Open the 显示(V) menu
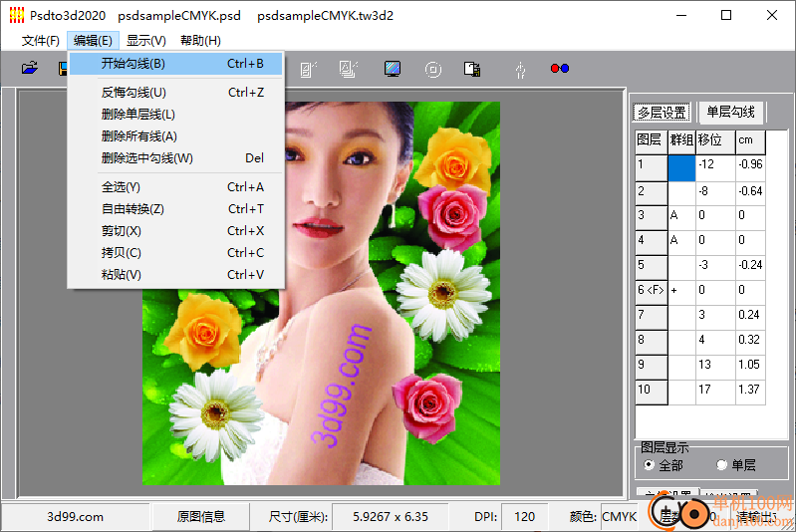Screen dimensions: 796x532 pyautogui.click(x=145, y=41)
